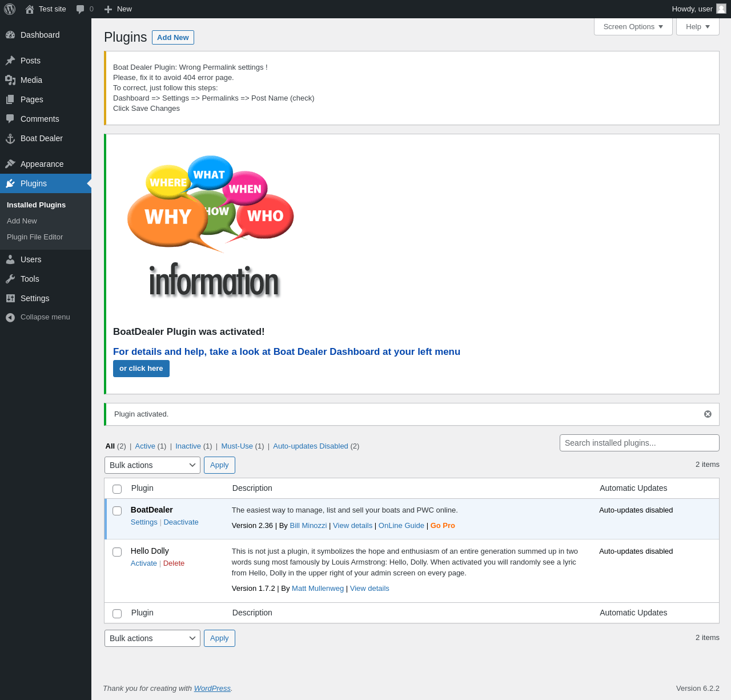
Task: Click the Go Pro link
Action: click(x=443, y=526)
